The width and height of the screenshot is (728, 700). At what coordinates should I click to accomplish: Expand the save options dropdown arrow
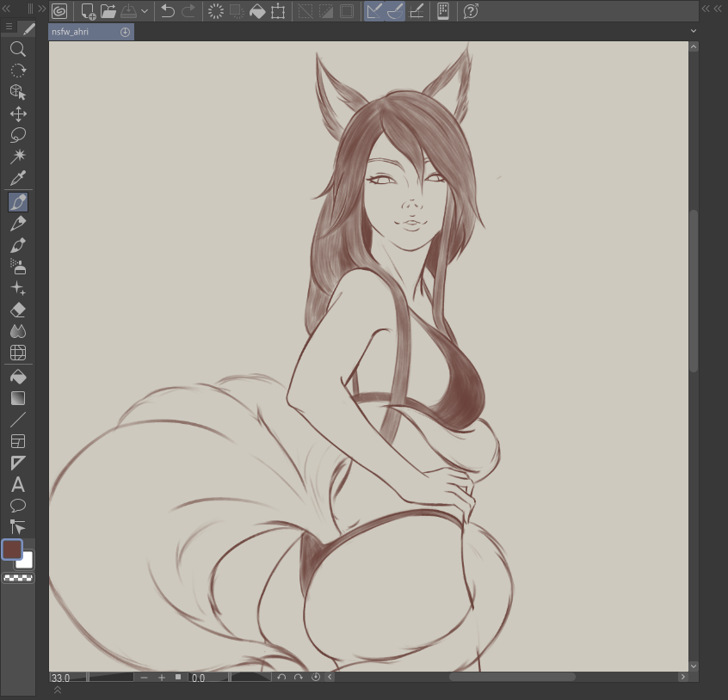(145, 11)
